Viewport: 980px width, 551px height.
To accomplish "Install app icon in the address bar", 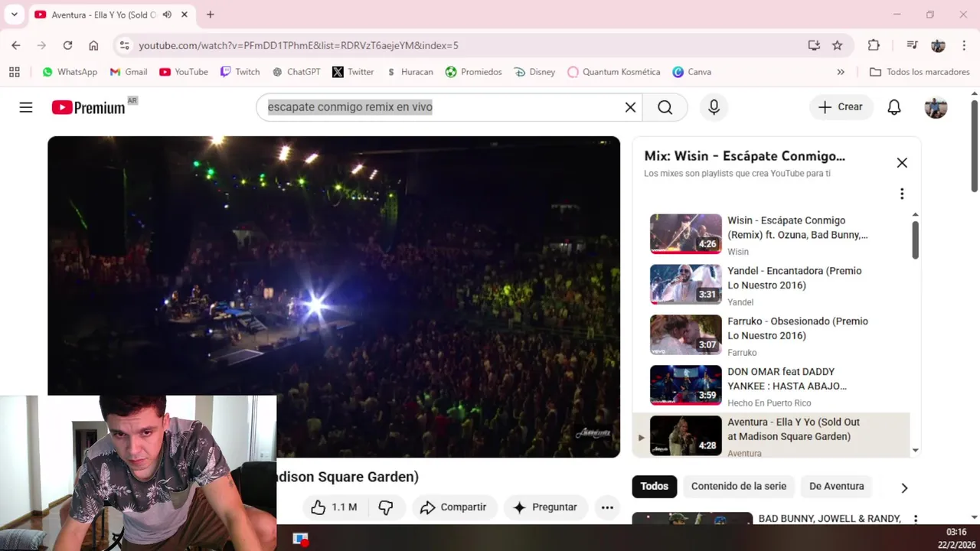I will pos(814,45).
